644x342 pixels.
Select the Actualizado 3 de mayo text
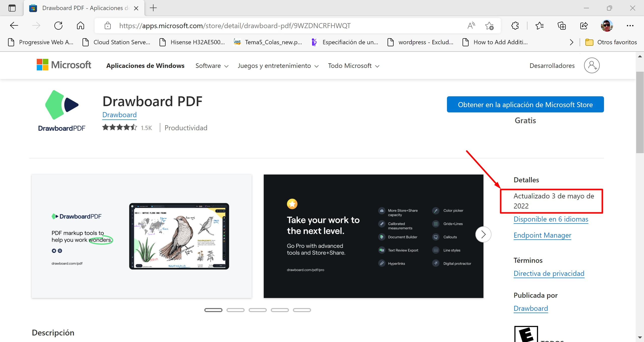[x=554, y=201]
